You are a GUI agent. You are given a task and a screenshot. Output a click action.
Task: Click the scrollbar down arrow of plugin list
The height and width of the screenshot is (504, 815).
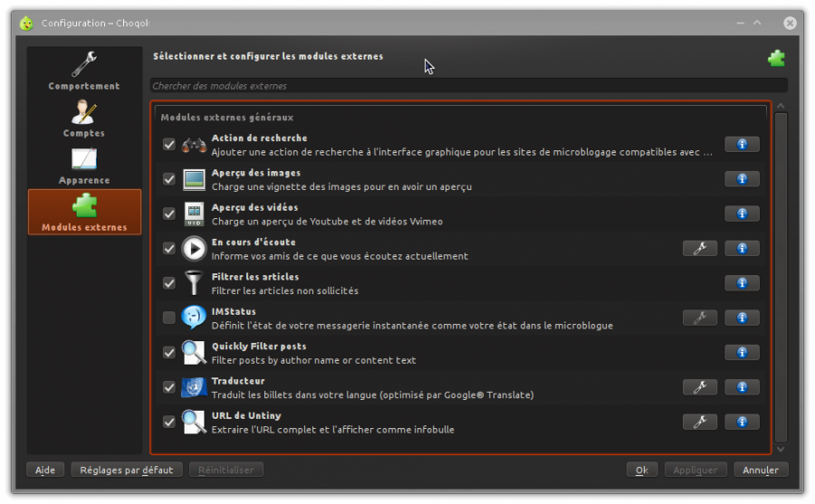tap(781, 450)
